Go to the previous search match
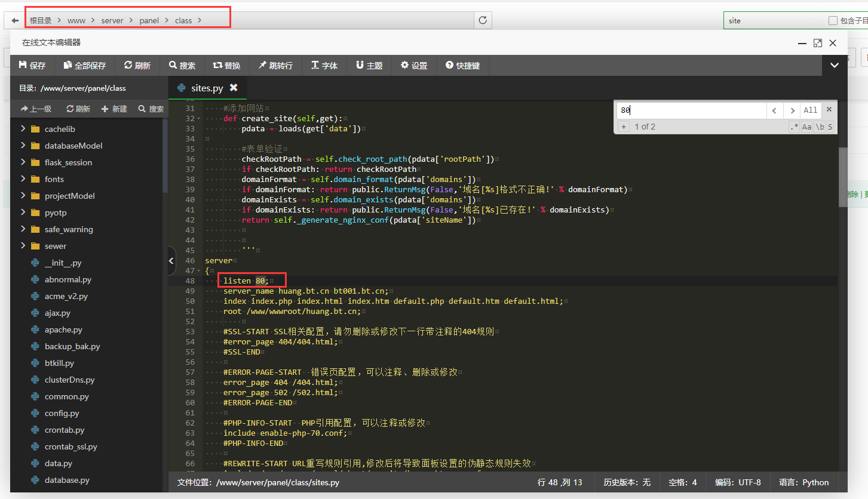Screen dimensions: 868x499 [774, 110]
